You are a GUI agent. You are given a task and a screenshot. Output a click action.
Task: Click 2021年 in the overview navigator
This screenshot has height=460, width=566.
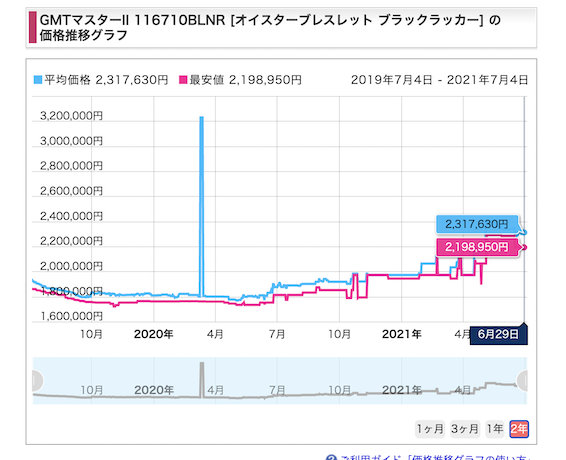point(402,390)
